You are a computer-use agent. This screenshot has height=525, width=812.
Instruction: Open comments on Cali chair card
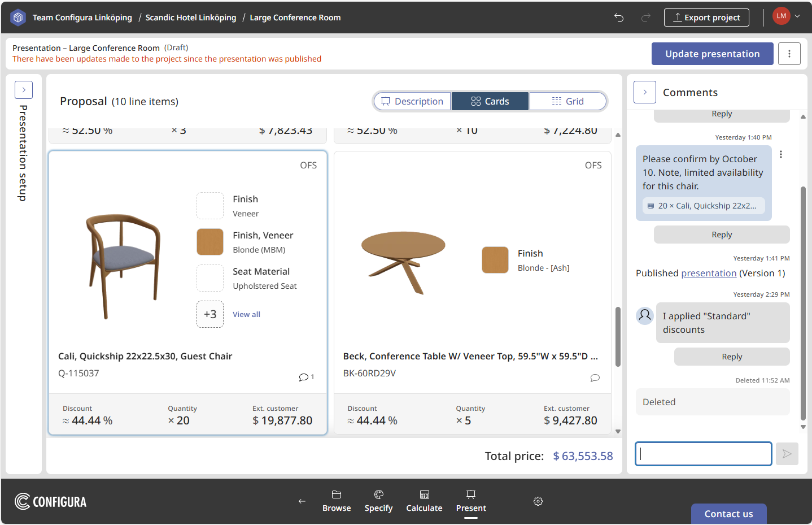click(x=307, y=377)
